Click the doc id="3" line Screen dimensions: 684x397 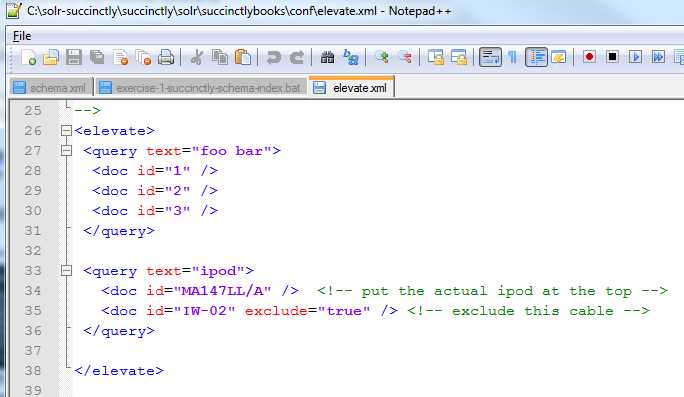[x=155, y=211]
